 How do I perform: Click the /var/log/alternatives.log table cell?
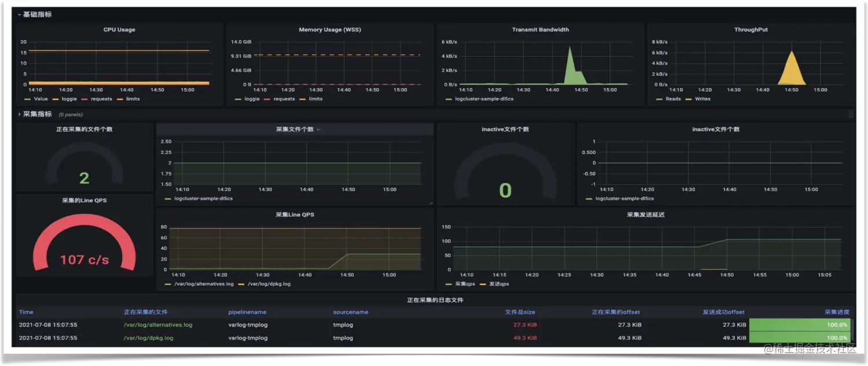click(158, 325)
